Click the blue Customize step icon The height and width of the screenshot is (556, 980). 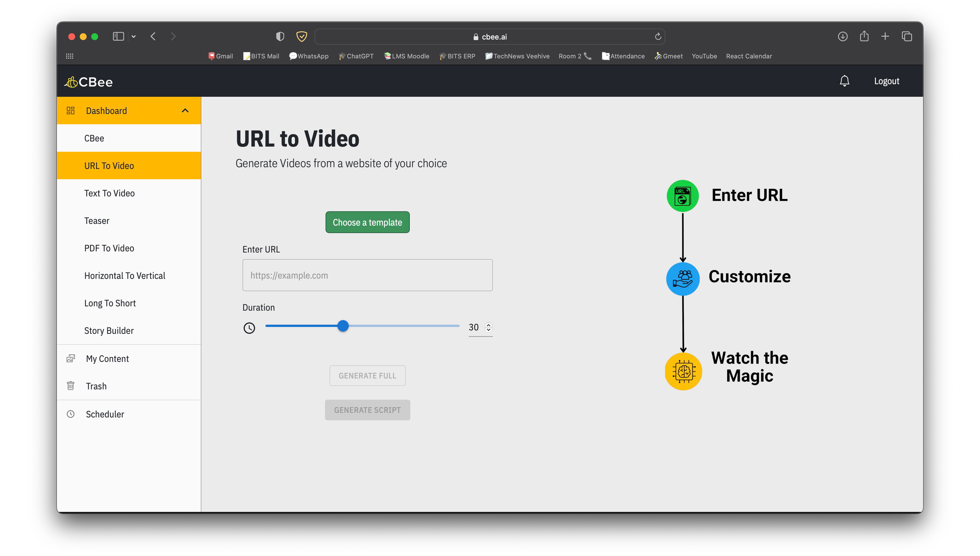point(682,279)
